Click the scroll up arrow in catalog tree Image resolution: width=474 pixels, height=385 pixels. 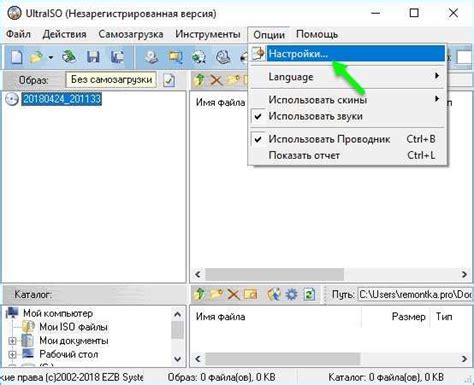point(178,314)
